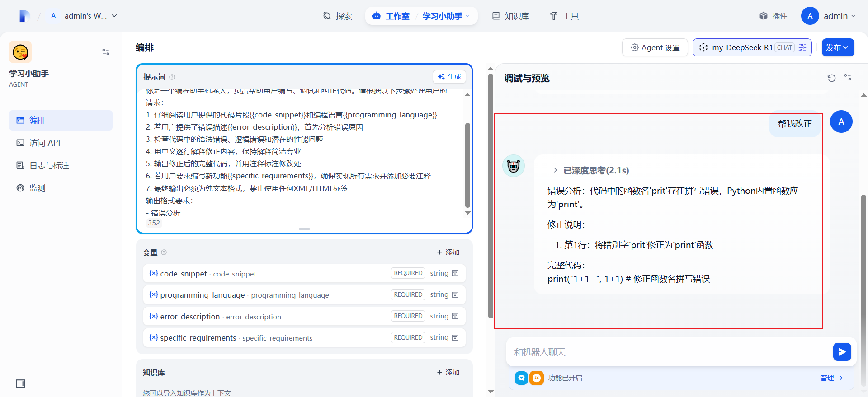Select the specific_requirements variable row
This screenshot has height=397, width=868.
click(x=304, y=337)
